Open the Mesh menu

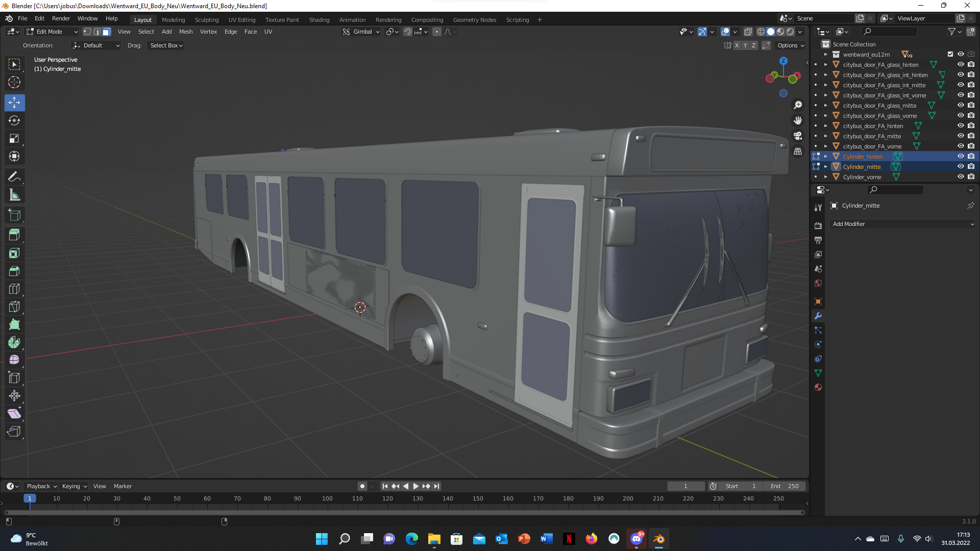tap(186, 32)
